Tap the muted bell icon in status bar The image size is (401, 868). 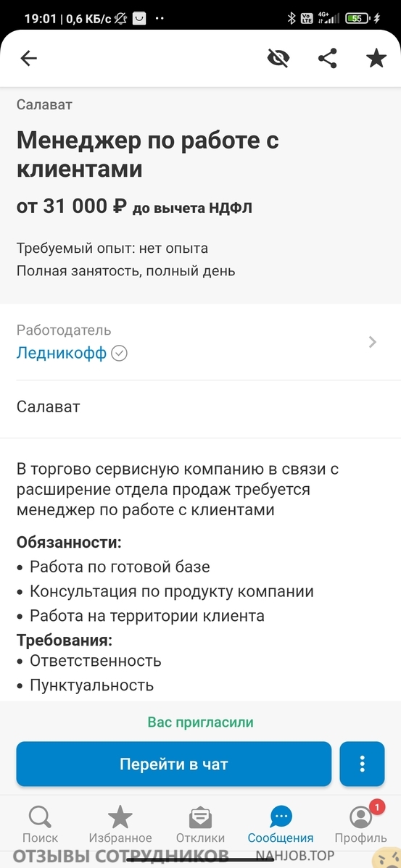pyautogui.click(x=120, y=18)
